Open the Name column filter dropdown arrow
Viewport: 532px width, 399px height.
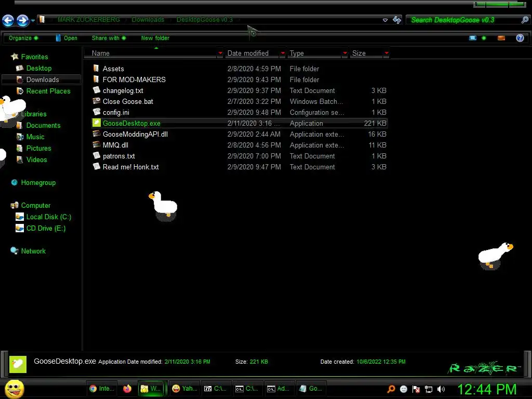[220, 54]
